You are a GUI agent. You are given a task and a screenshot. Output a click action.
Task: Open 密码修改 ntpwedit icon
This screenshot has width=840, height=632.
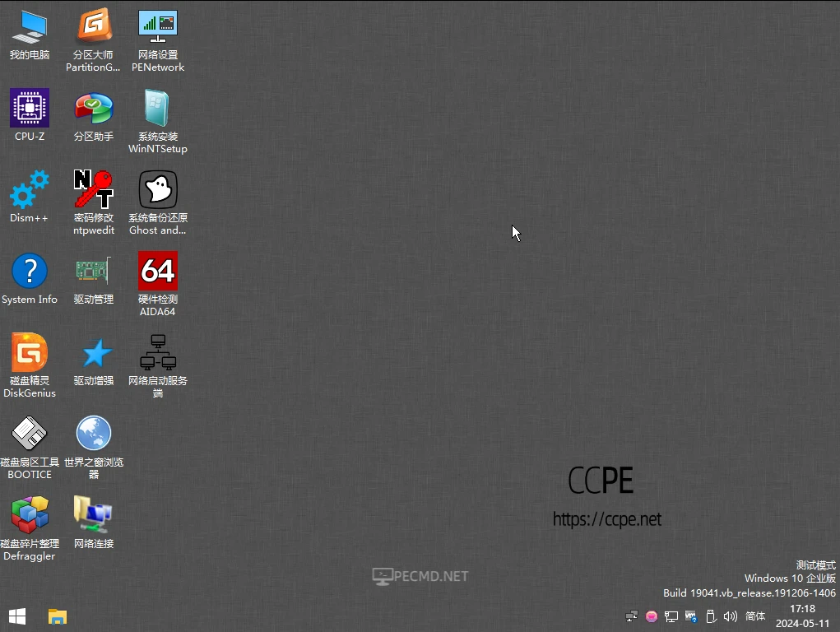(94, 203)
